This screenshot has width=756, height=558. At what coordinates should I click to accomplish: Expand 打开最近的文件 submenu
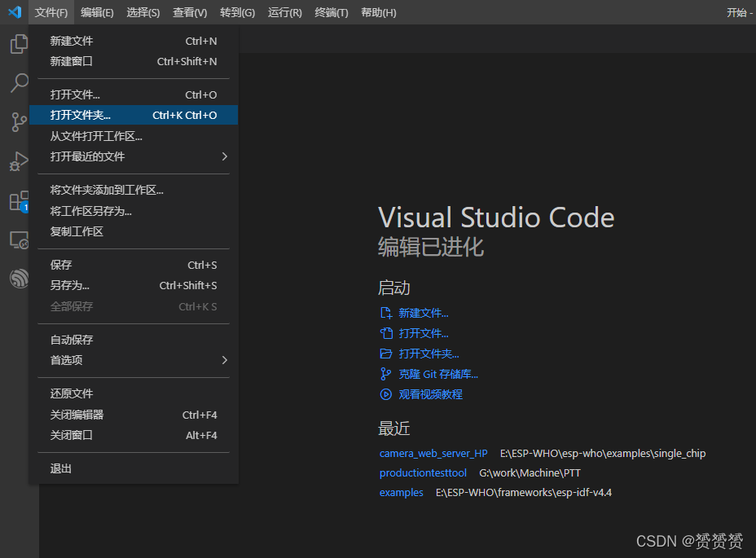pos(134,156)
